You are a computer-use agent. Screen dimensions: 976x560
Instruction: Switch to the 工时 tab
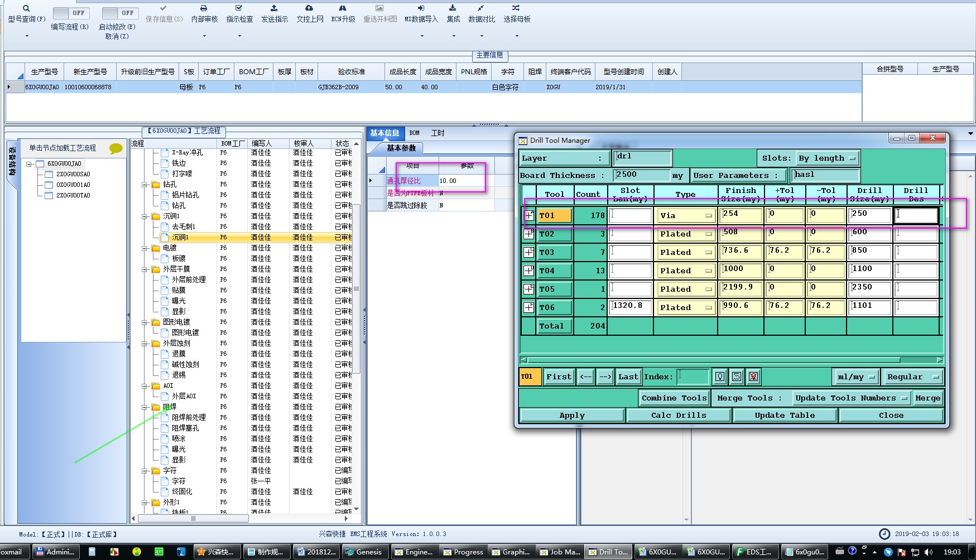click(x=437, y=133)
